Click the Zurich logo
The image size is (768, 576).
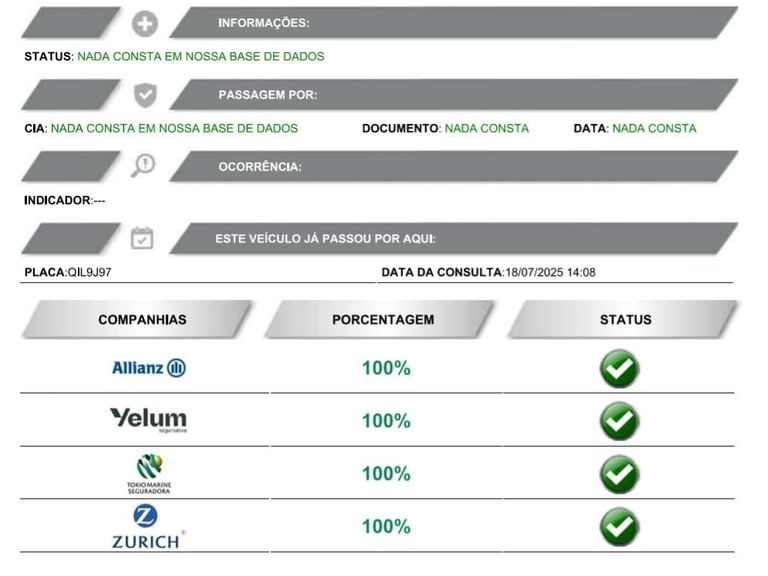pos(148,526)
